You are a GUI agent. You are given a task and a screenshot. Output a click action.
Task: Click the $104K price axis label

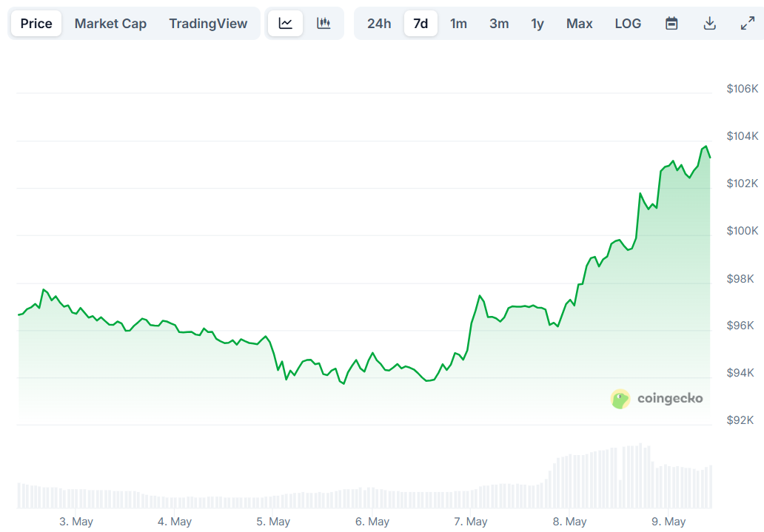[740, 135]
